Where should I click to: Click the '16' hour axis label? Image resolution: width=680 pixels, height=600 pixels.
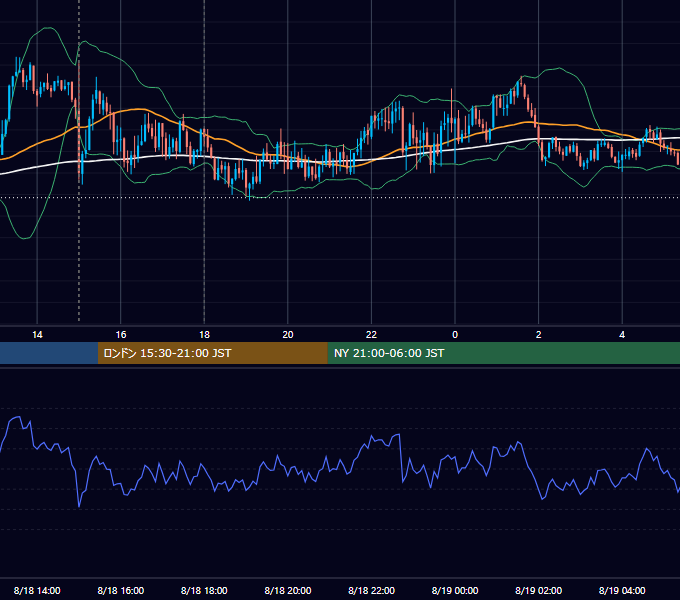(121, 335)
